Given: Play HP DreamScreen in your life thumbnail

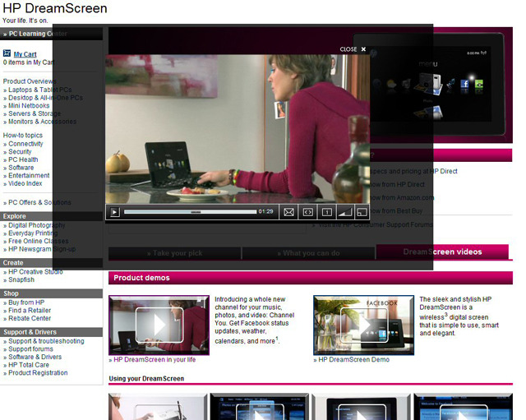Looking at the screenshot, I should [159, 325].
